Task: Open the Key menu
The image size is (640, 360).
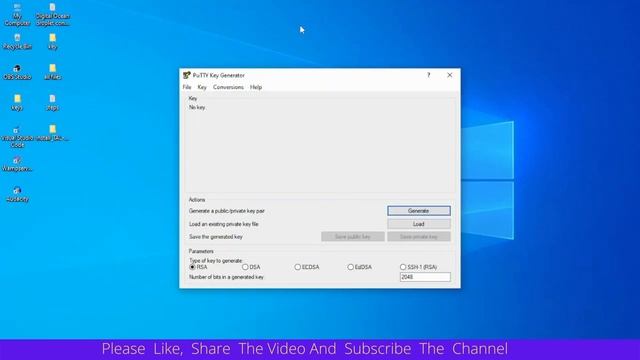Action: (x=202, y=87)
